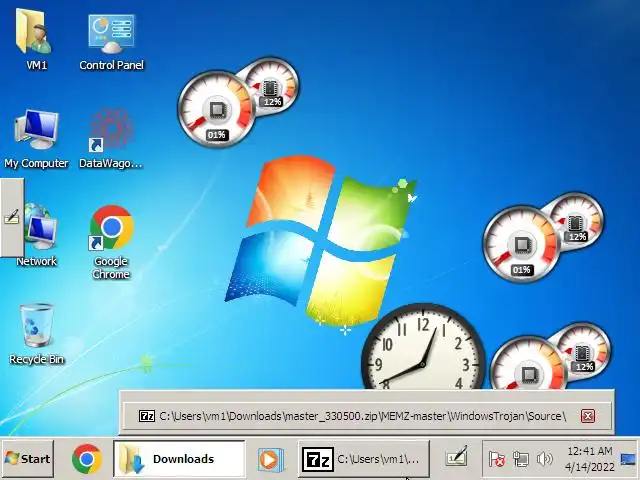Image resolution: width=640 pixels, height=480 pixels.
Task: Open the Google Chrome desktop shortcut
Action: click(x=111, y=242)
